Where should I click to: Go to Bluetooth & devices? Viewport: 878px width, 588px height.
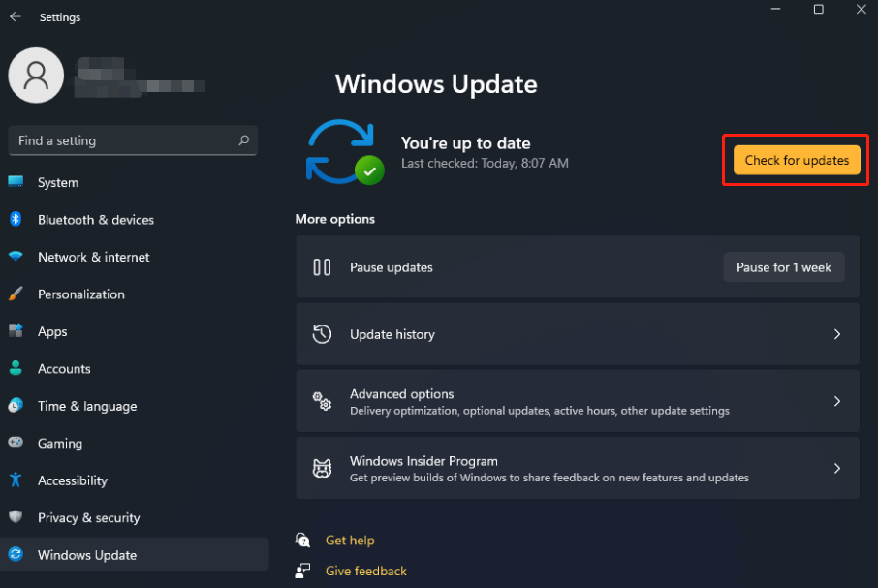[135, 219]
